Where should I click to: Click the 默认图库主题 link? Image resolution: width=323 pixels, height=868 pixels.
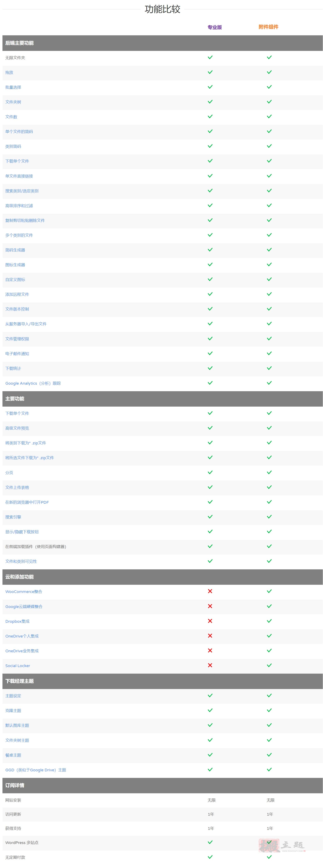pos(17,725)
